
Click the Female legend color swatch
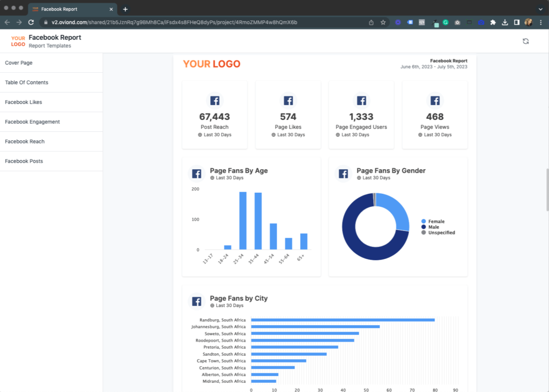tap(424, 221)
